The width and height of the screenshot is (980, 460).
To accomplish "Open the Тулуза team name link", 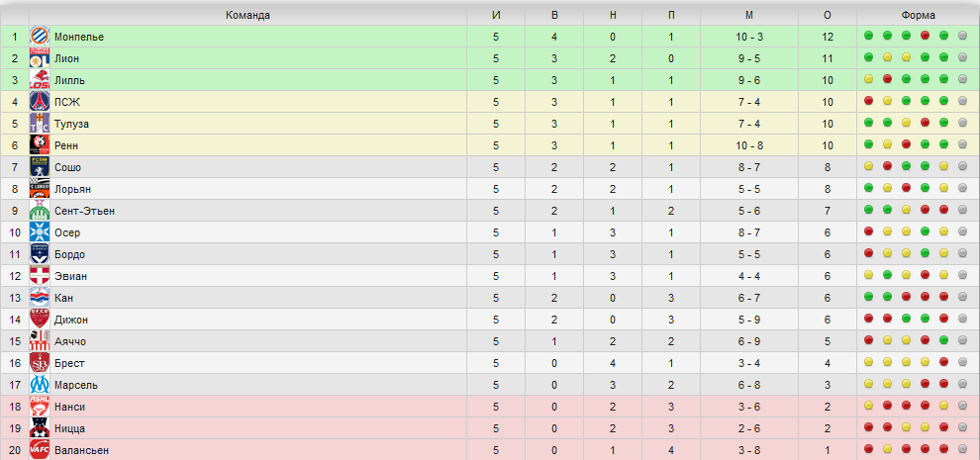I will pos(71,124).
